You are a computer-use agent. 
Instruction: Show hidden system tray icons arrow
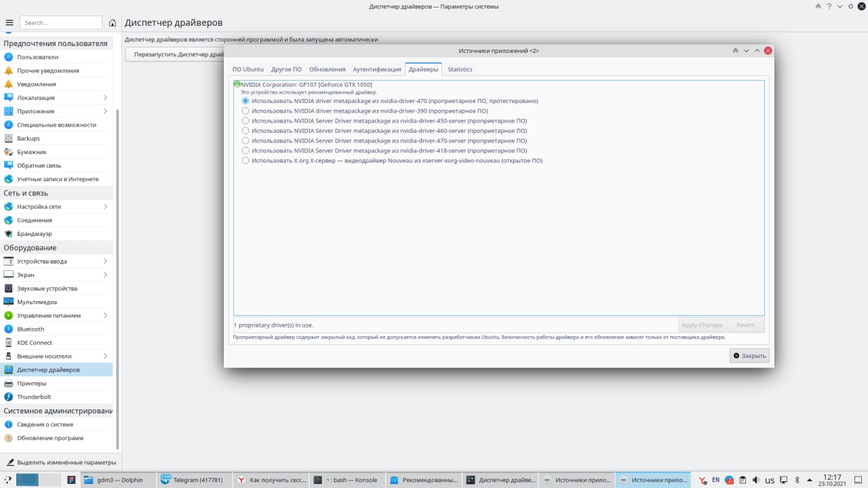pyautogui.click(x=810, y=480)
